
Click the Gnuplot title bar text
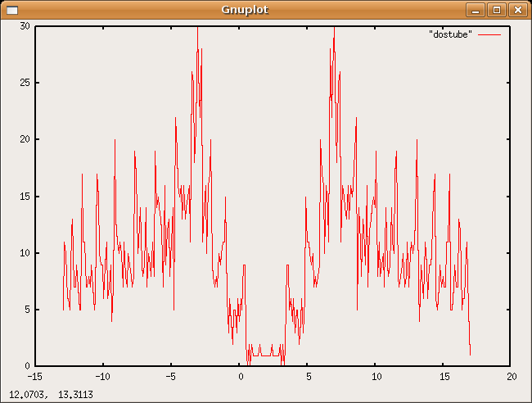(x=245, y=10)
